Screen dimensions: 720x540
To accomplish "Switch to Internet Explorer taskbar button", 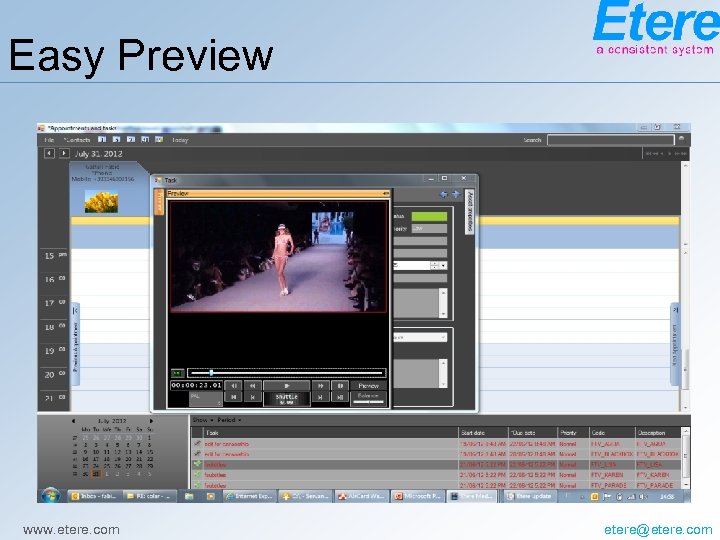I will coord(250,496).
